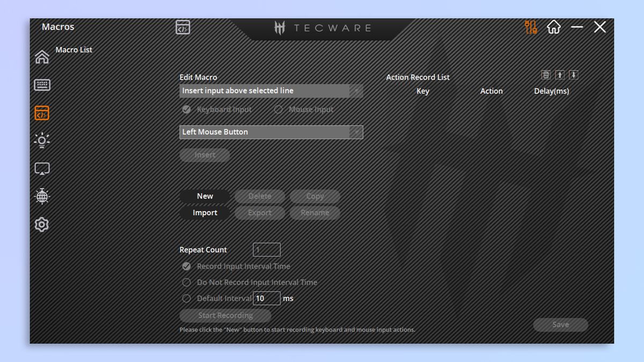
Task: Select Keyboard Input radio option
Action: [186, 109]
